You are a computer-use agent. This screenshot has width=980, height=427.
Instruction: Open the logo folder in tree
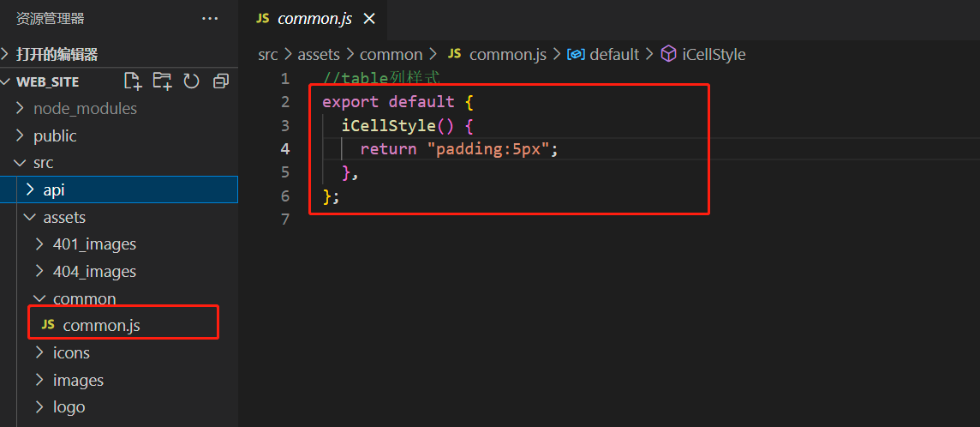tap(69, 407)
